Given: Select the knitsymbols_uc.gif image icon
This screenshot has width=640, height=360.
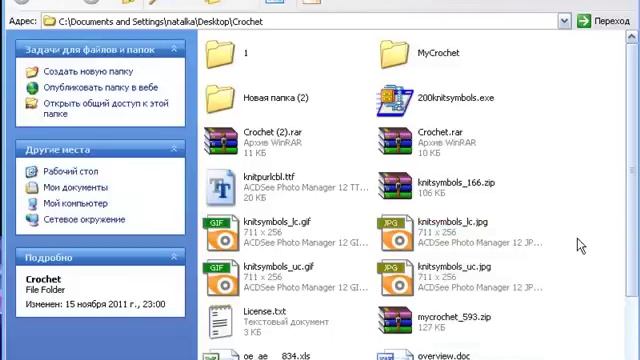Looking at the screenshot, I should click(221, 278).
